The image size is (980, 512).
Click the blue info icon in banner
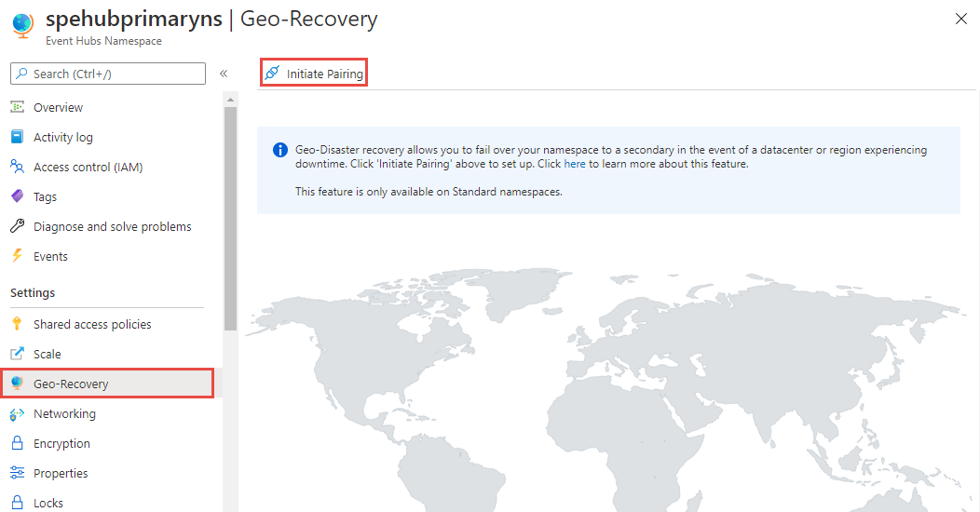[x=279, y=150]
